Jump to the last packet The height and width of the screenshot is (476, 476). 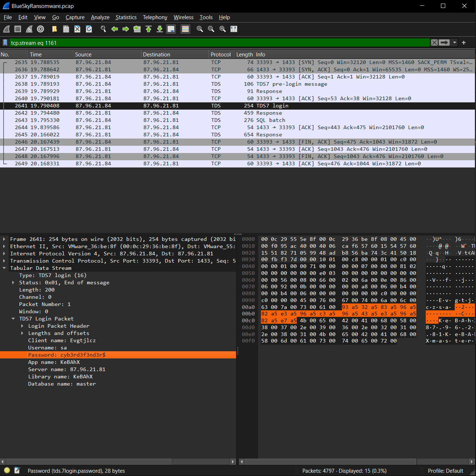point(160,29)
